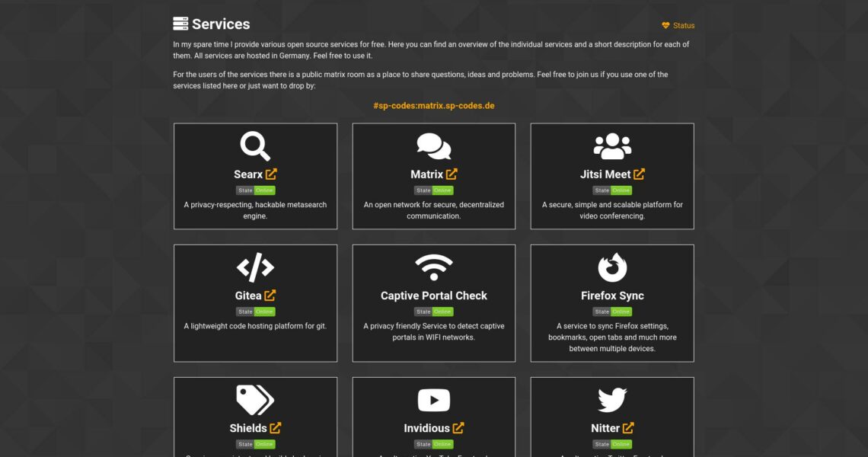
Task: Click the Firefox Sync browser icon
Action: [612, 267]
